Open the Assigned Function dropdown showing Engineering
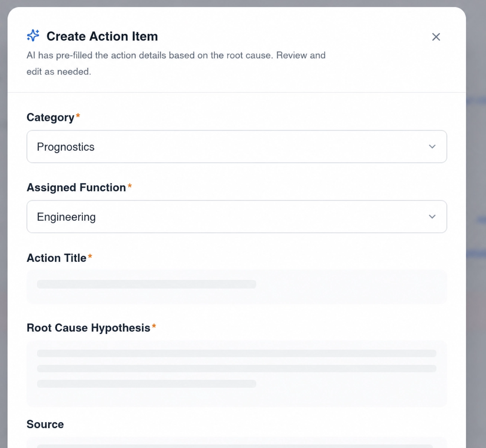The width and height of the screenshot is (486, 448). point(237,217)
